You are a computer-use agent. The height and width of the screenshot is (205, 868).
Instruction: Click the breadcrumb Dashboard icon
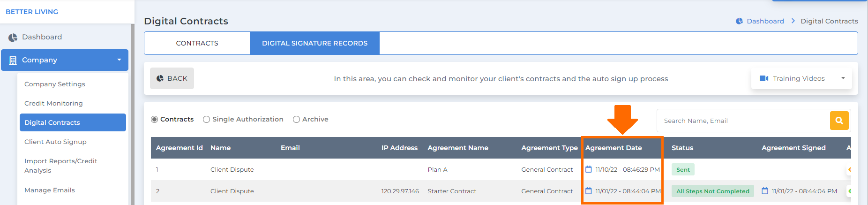739,21
